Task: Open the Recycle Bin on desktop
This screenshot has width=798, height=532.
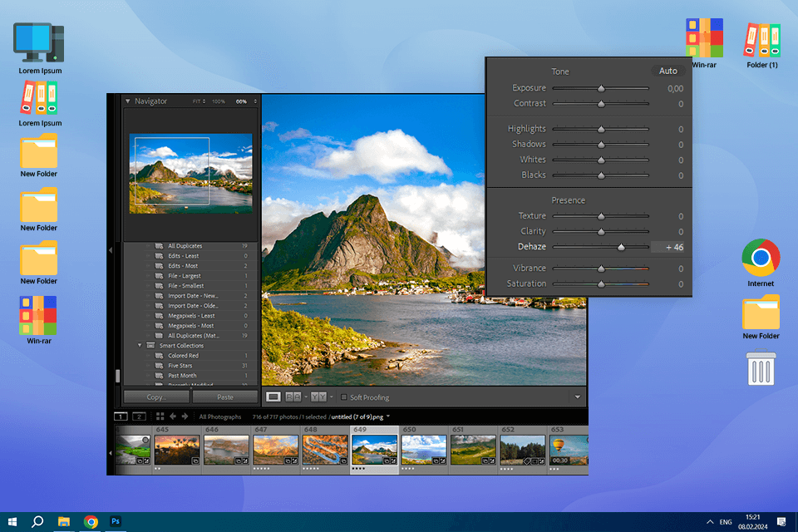Action: [761, 368]
